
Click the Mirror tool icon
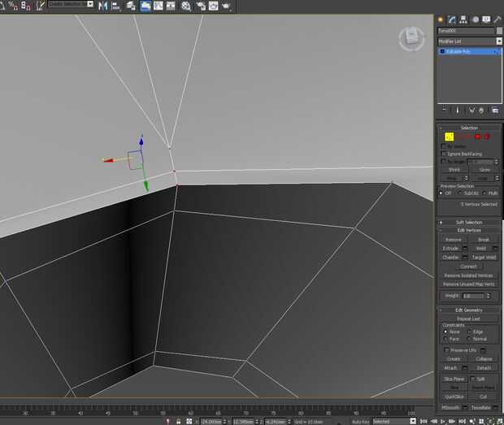coord(103,6)
